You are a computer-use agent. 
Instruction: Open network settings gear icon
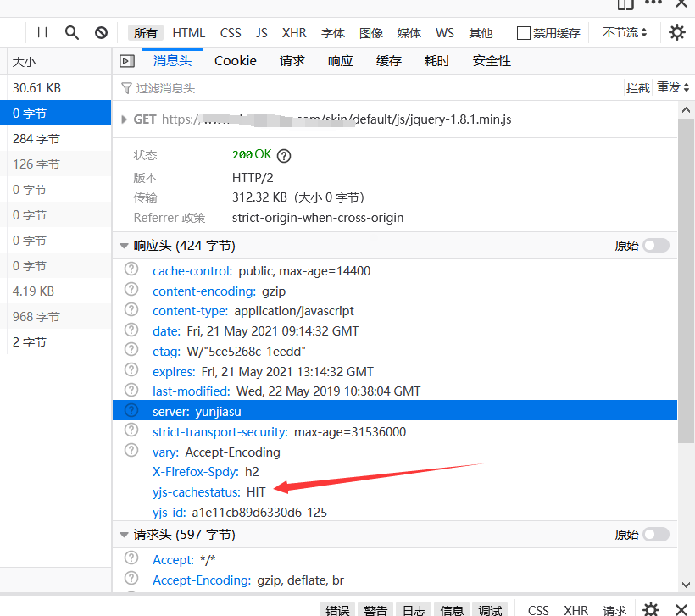click(676, 33)
